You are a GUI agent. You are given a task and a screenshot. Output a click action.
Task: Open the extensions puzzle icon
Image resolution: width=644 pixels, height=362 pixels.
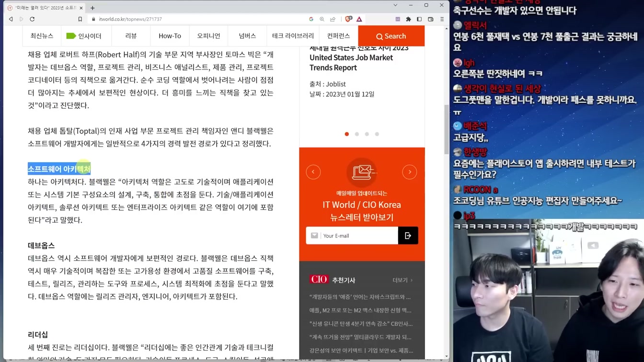[408, 19]
